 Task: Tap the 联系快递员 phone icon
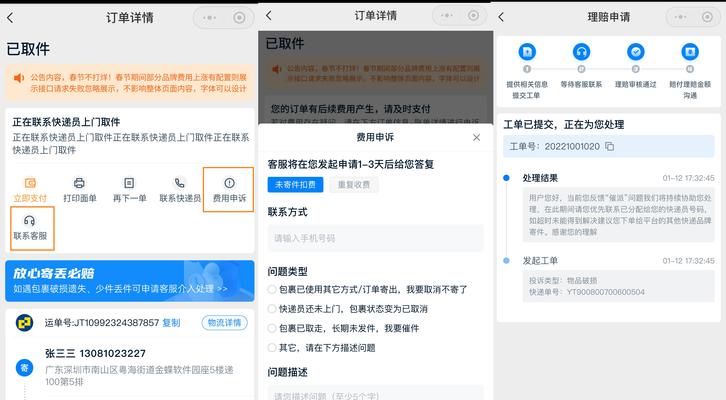[180, 183]
